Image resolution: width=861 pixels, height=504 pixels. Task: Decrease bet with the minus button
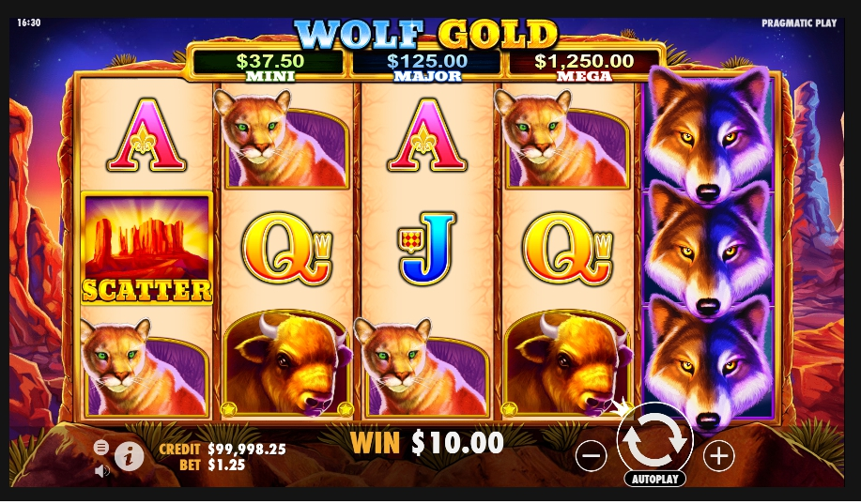(592, 455)
